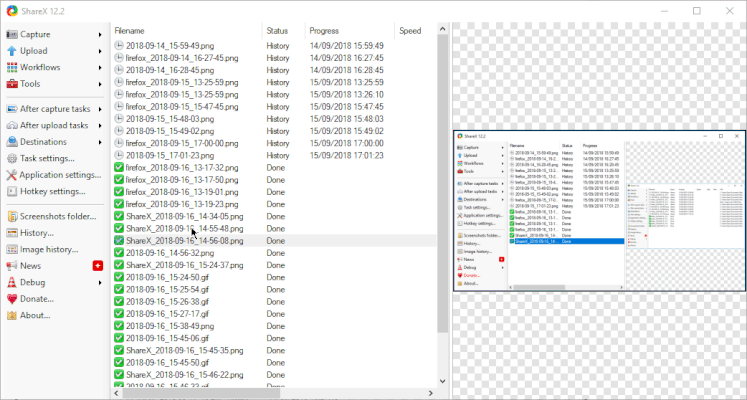Click the Donate heart icon
This screenshot has width=747, height=400.
point(12,299)
